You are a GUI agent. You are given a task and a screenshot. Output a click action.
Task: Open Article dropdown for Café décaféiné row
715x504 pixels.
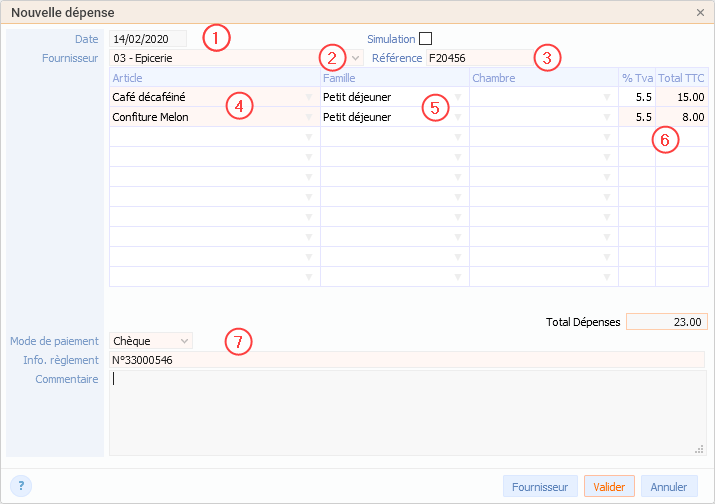coord(309,97)
